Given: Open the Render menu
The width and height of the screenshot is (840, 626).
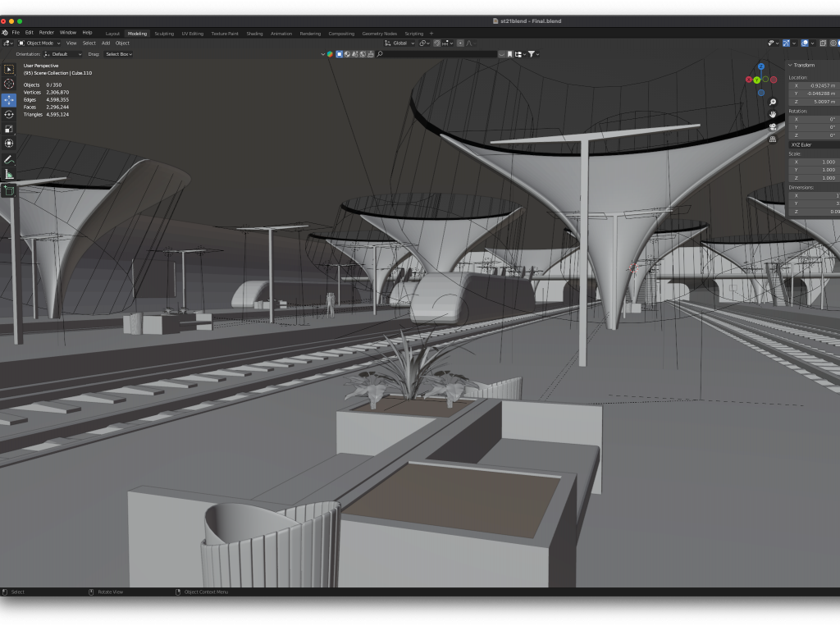Looking at the screenshot, I should (47, 32).
